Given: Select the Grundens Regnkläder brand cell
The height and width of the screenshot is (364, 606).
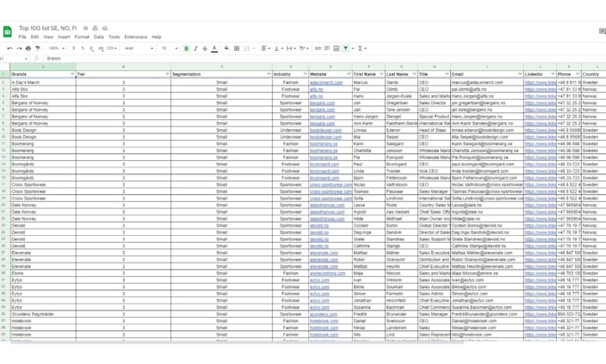Looking at the screenshot, I should [x=43, y=314].
